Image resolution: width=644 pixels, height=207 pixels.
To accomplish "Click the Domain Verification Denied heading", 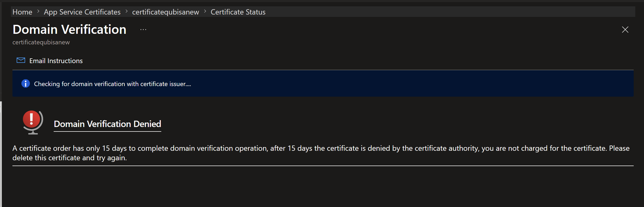I will click(x=107, y=124).
